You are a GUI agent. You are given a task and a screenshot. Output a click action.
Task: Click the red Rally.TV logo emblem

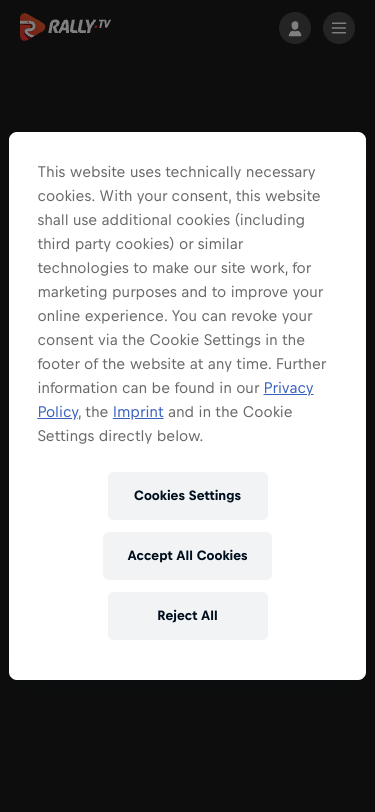(32, 27)
